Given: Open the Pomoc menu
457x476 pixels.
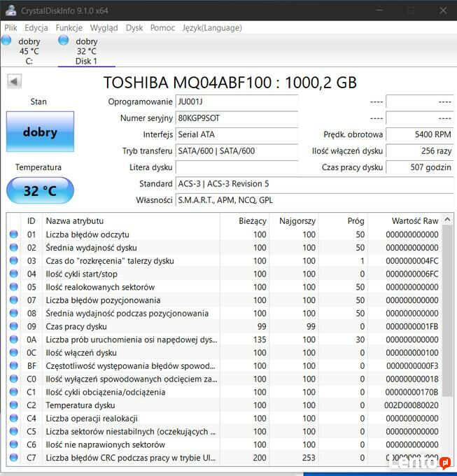Looking at the screenshot, I should click(162, 28).
